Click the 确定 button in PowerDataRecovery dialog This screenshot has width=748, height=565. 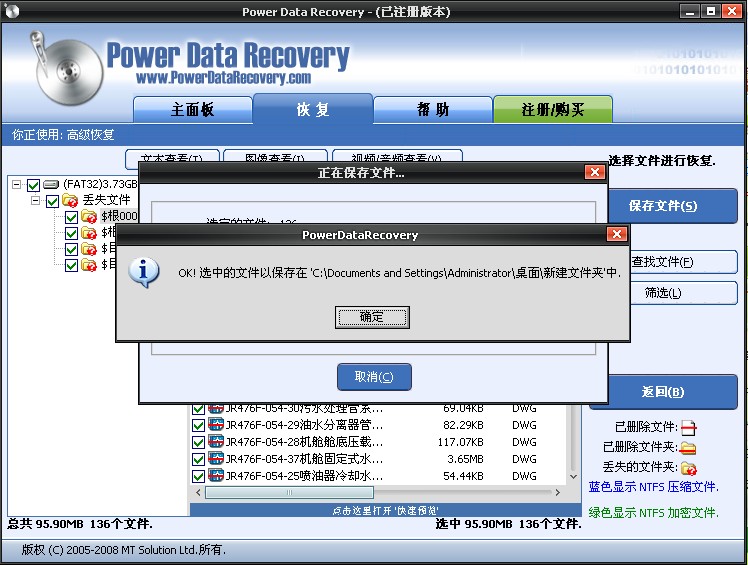372,317
